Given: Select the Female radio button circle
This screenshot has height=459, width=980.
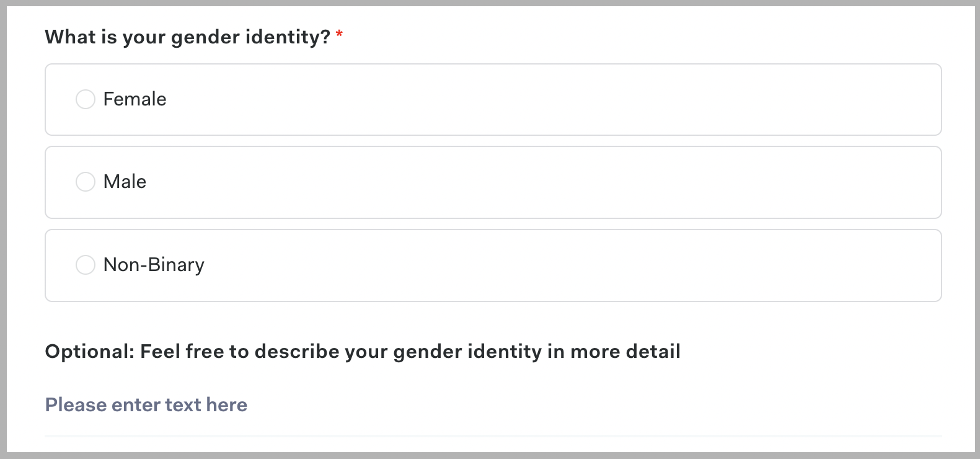Looking at the screenshot, I should click(86, 99).
